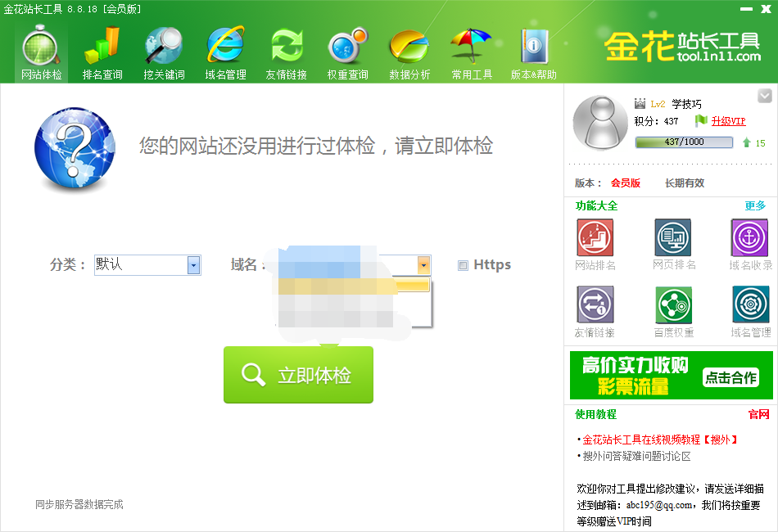Click the 立即体检 green button

(298, 375)
